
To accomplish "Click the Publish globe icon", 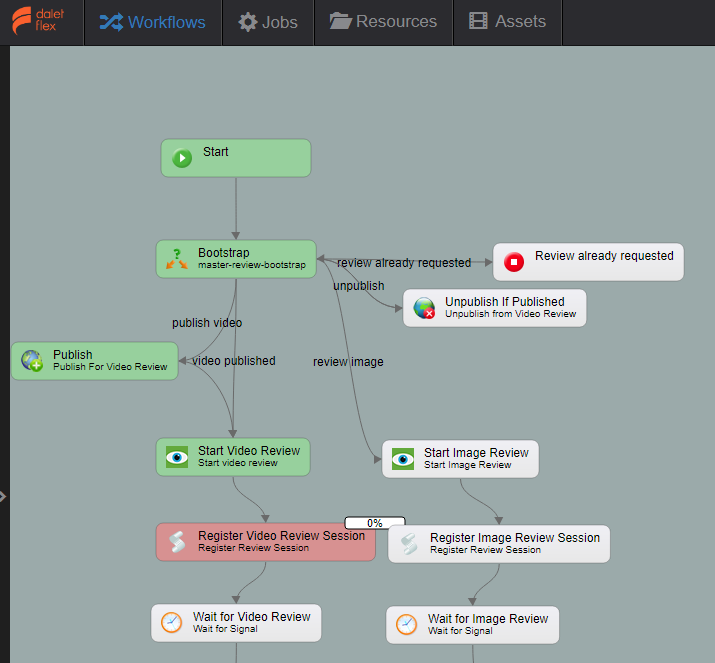I will click(x=32, y=361).
